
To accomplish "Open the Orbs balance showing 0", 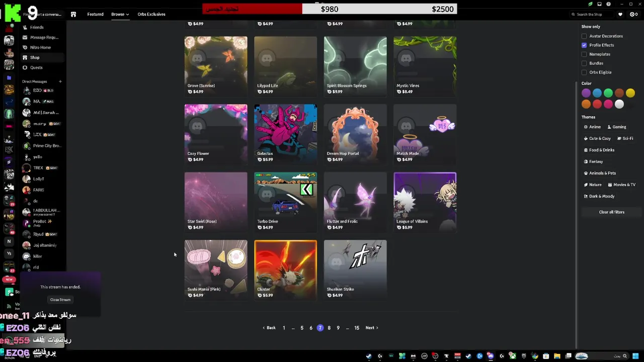I will click(x=634, y=15).
